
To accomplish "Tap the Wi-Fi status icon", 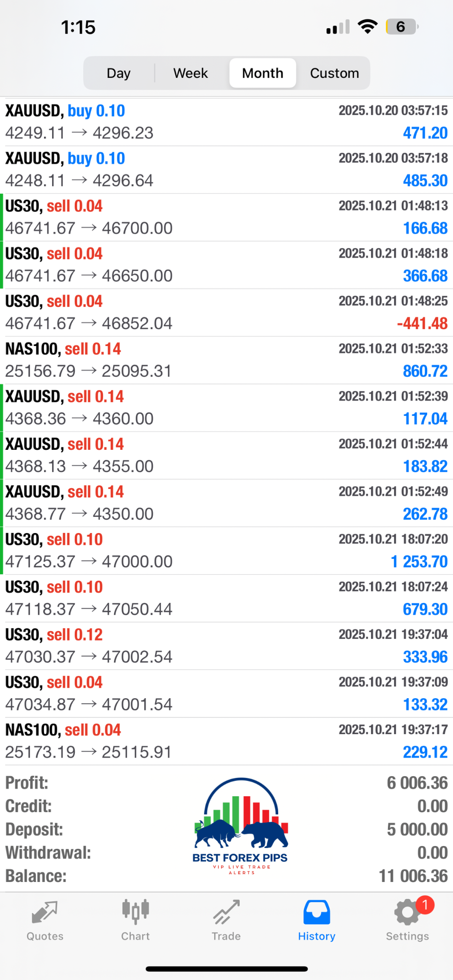I will 367,27.
